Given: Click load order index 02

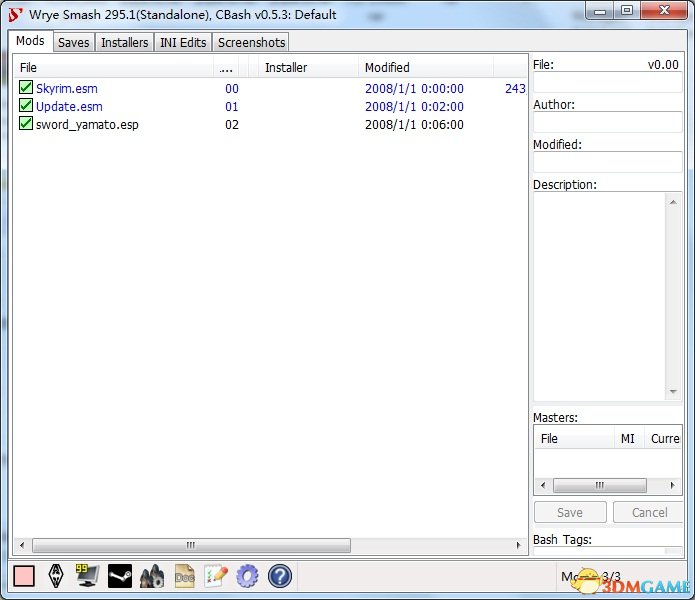Looking at the screenshot, I should tap(232, 125).
